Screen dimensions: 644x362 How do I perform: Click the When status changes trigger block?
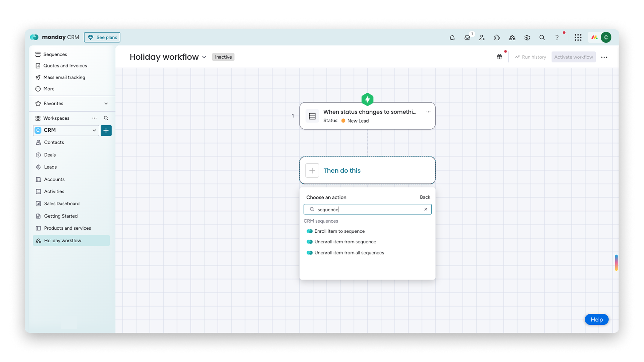pos(367,116)
